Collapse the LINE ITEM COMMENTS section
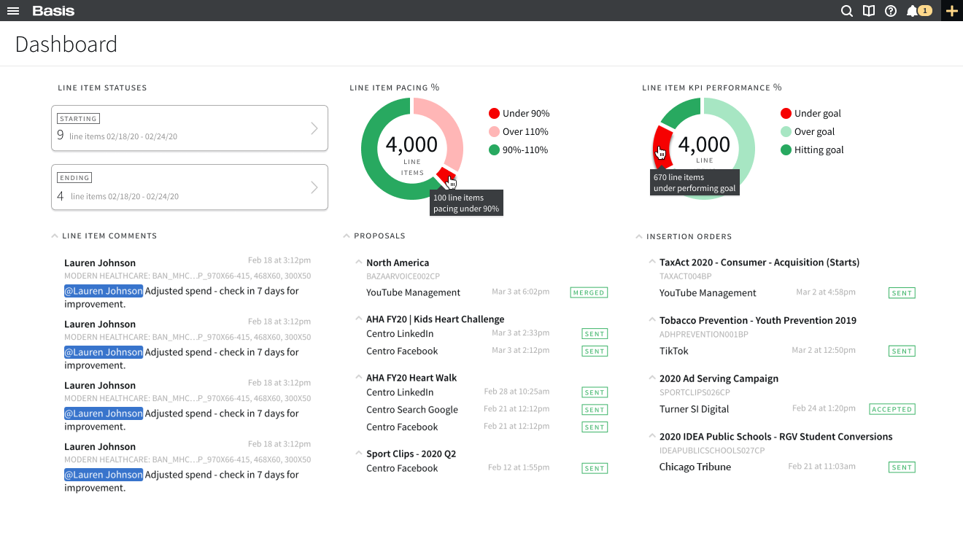Screen dimensions: 963x560 click(55, 236)
